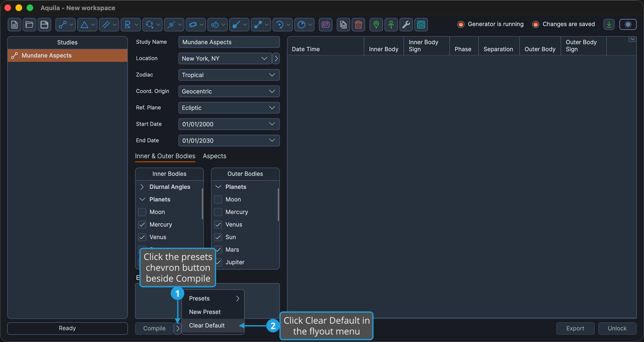Uncheck Venus in Outer Bodies

[x=218, y=225]
